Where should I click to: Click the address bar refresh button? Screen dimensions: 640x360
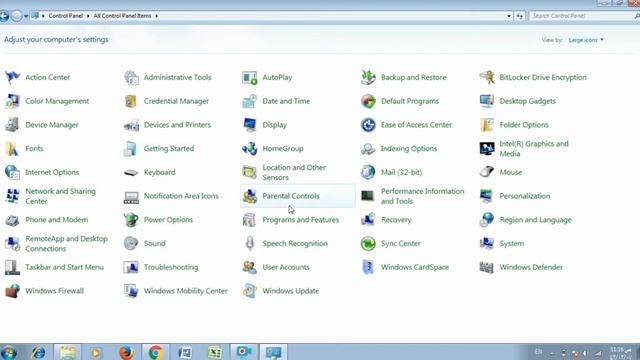click(520, 16)
